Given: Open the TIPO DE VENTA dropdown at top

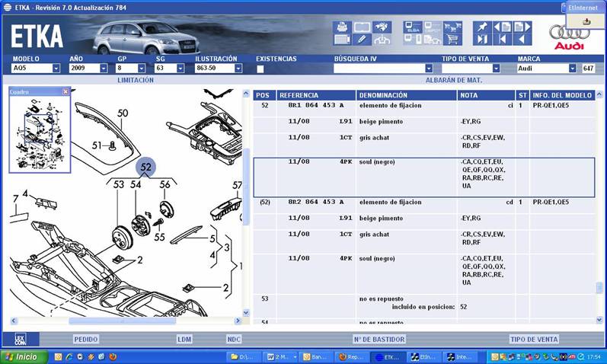Looking at the screenshot, I should [497, 68].
